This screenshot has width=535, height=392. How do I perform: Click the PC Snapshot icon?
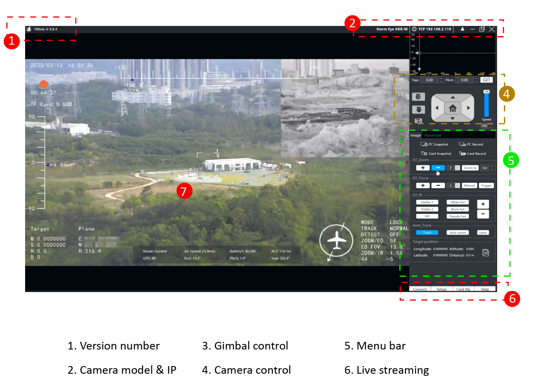[x=424, y=145]
